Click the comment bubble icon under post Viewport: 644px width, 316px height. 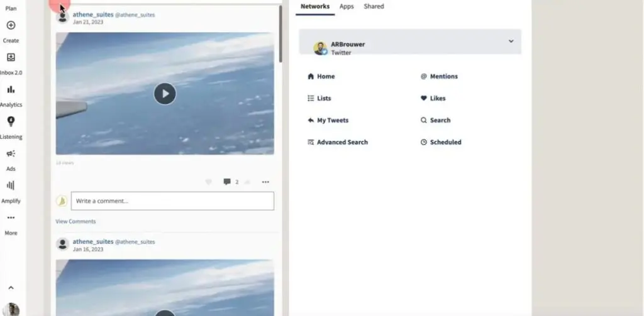point(226,182)
